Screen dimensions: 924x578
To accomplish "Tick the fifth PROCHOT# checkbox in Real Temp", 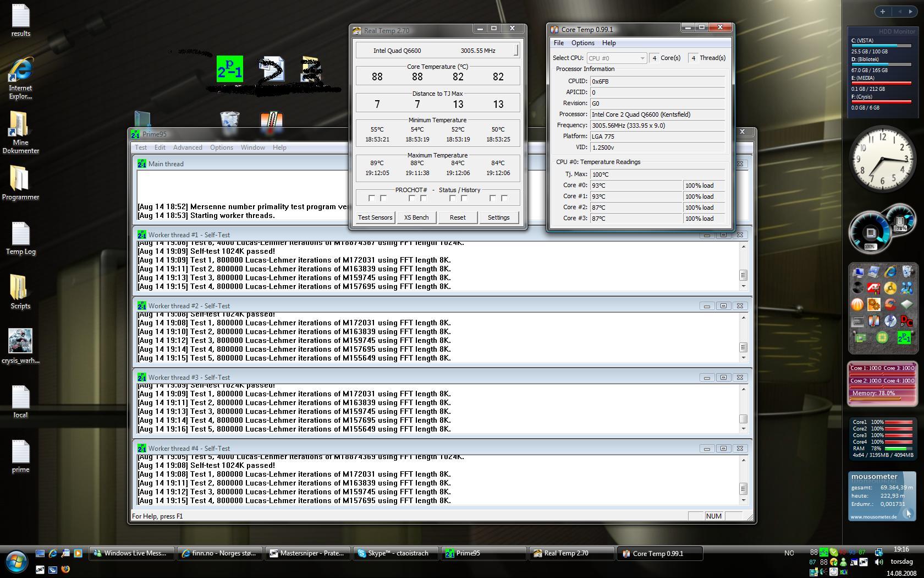I will [452, 198].
